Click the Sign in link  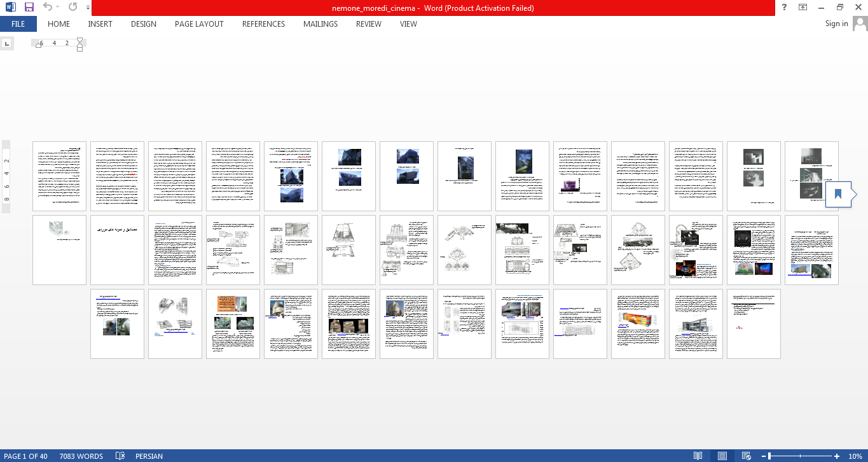point(836,24)
